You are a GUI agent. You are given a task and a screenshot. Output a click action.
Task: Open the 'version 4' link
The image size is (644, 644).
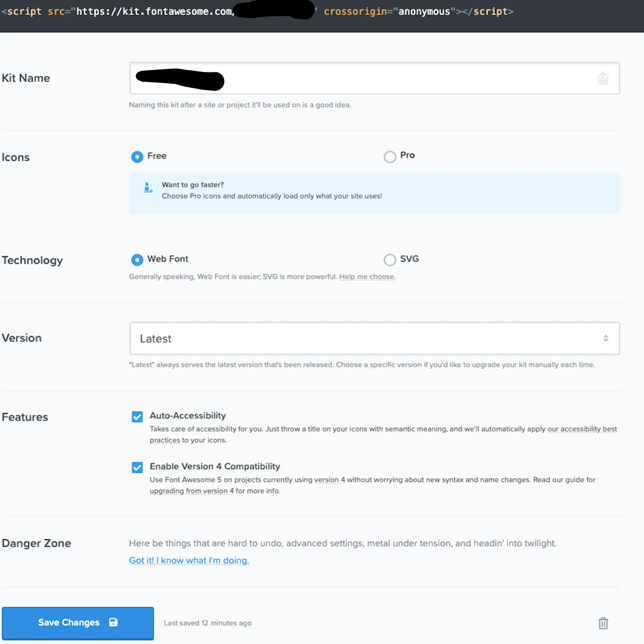point(330,480)
